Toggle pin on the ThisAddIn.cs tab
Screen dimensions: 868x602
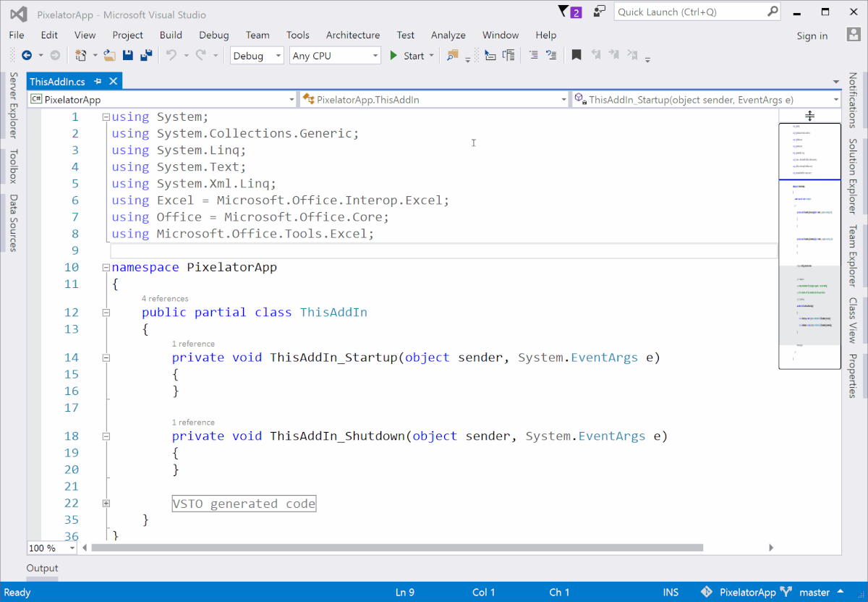point(98,81)
